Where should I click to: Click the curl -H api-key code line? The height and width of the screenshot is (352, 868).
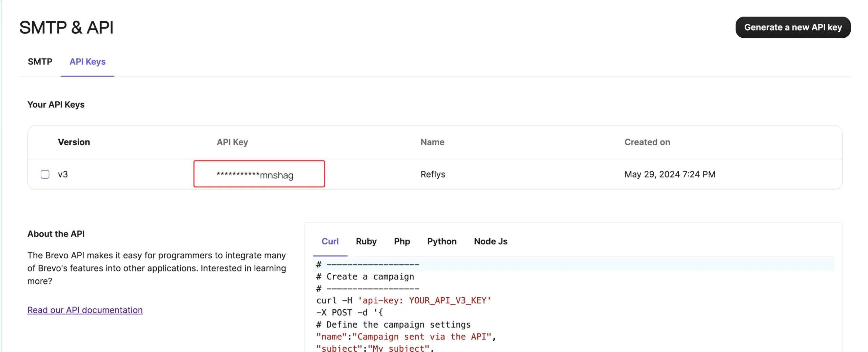click(403, 300)
